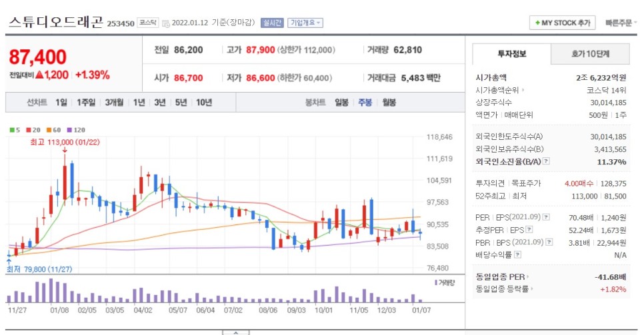
Task: Click the 전일 value 86,200
Action: click(x=189, y=50)
